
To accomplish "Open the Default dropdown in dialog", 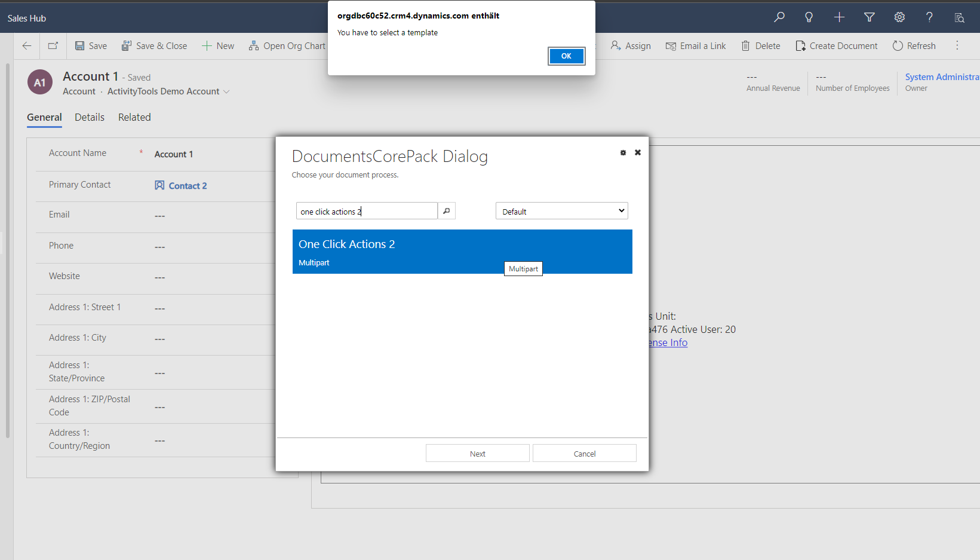I will pyautogui.click(x=561, y=211).
